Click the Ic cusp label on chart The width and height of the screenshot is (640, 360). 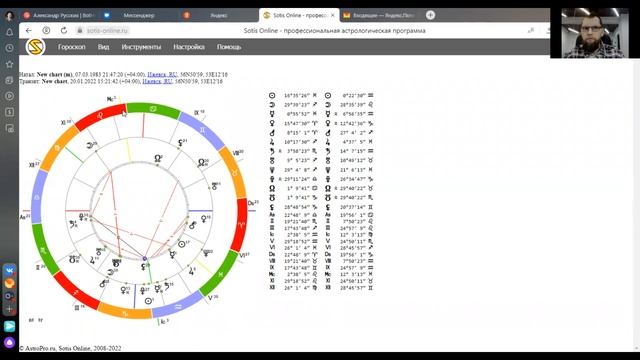(x=164, y=322)
